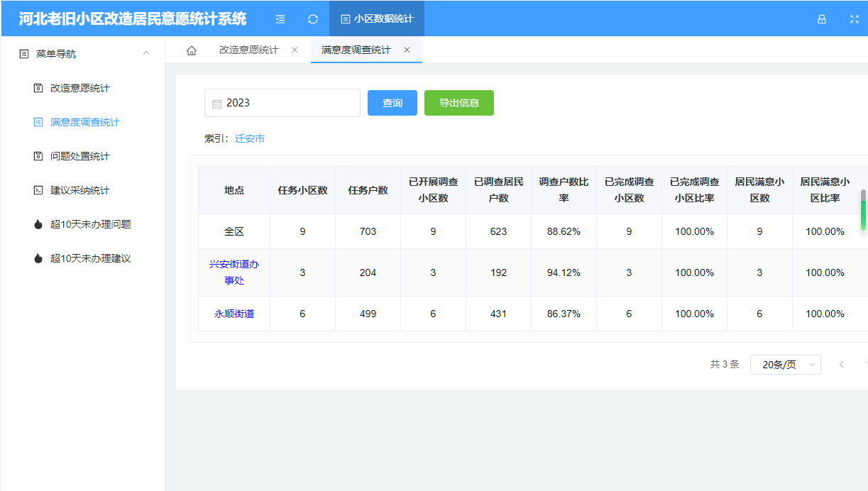Viewport: 868px width, 491px height.
Task: Click the 已开展调查小区数 column header
Action: (x=433, y=190)
